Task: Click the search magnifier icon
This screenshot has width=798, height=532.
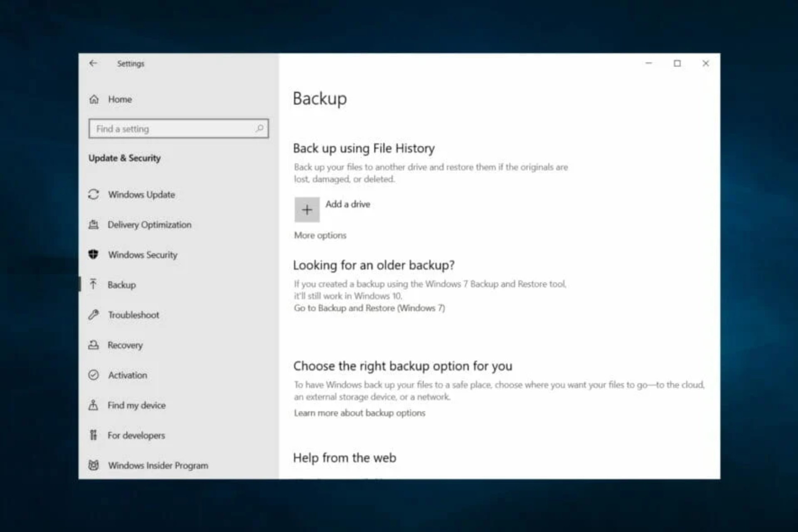Action: click(x=259, y=128)
